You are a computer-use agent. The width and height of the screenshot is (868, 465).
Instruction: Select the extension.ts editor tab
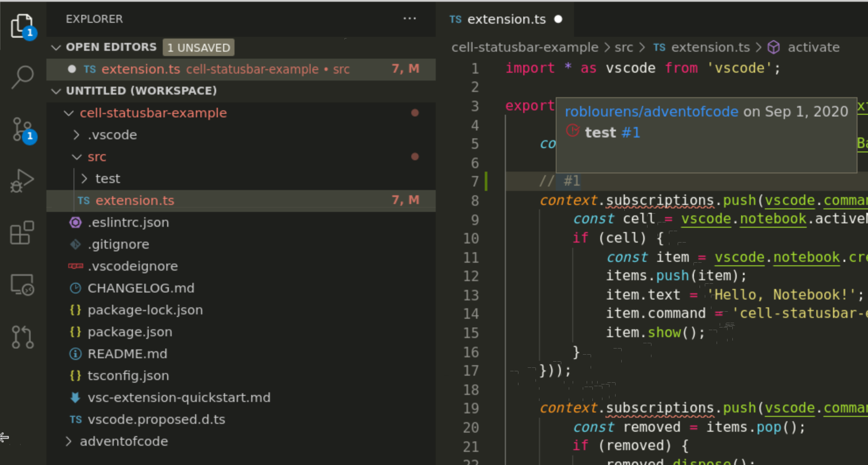pos(506,19)
